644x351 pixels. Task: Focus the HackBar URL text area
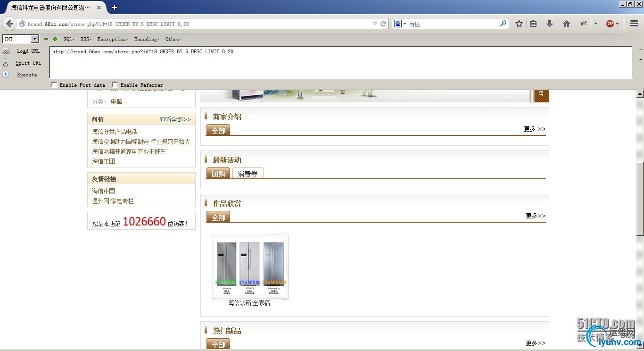[341, 62]
